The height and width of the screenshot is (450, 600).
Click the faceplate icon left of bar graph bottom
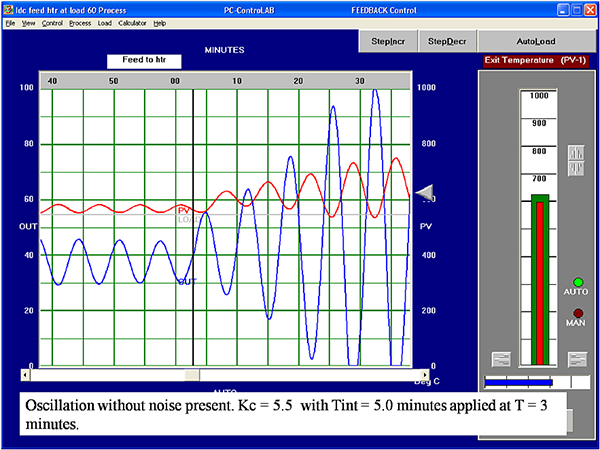tap(501, 359)
